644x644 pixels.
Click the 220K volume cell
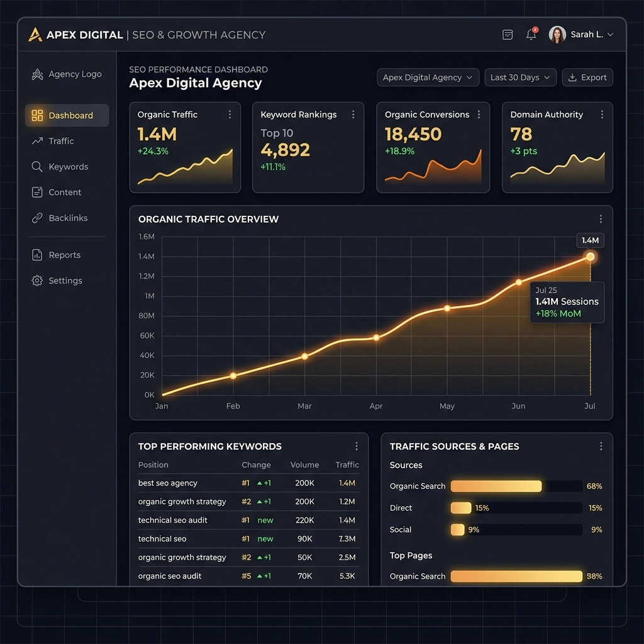[x=305, y=520]
